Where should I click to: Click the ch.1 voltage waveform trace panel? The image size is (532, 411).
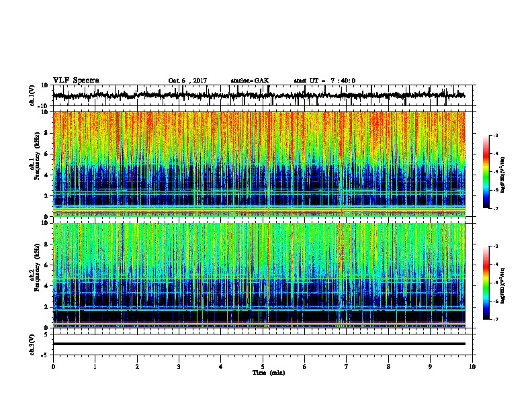click(264, 95)
